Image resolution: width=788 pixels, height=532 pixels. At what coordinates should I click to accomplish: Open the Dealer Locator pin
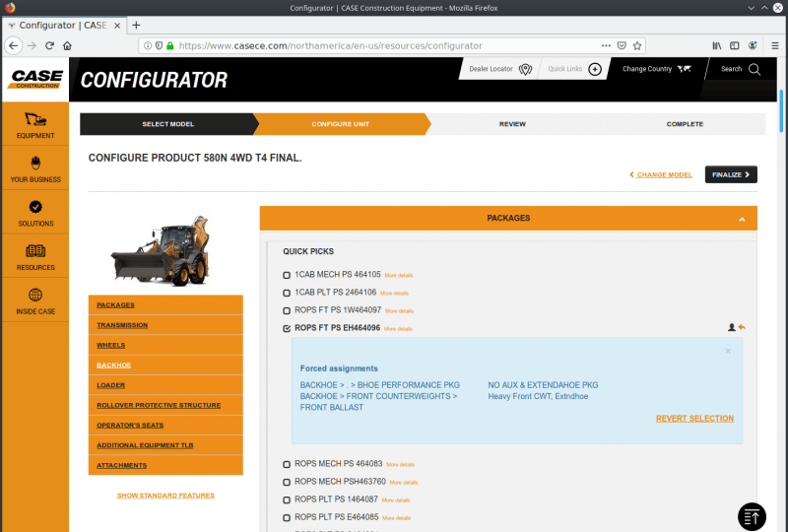[525, 69]
